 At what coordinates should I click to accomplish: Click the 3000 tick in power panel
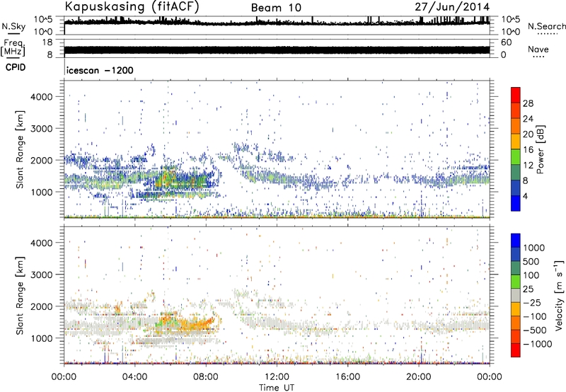click(42, 129)
